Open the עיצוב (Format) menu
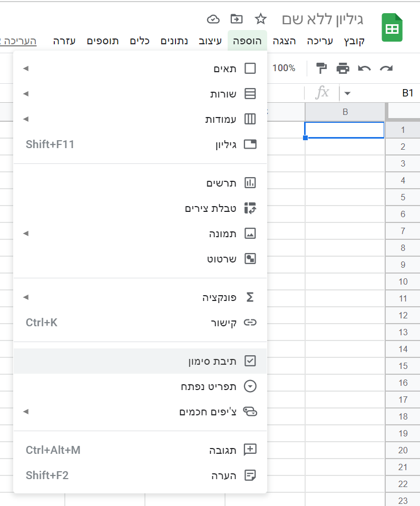Viewport: 420px width, 506px height. pos(210,41)
